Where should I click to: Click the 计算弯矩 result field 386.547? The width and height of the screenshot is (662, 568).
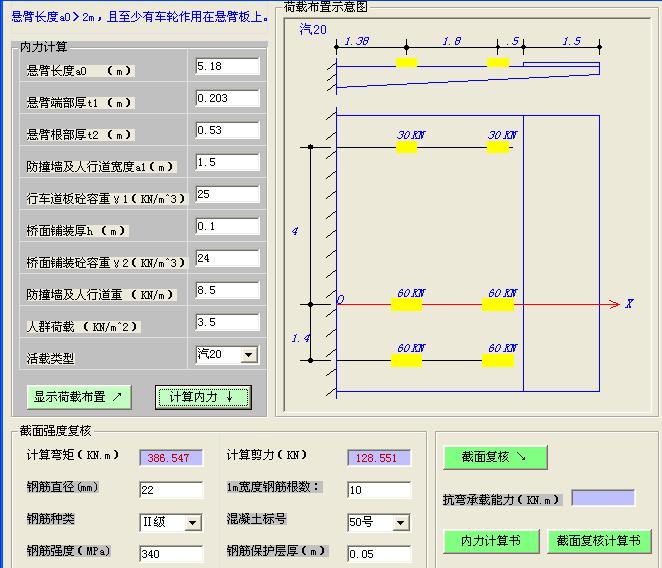pos(171,458)
